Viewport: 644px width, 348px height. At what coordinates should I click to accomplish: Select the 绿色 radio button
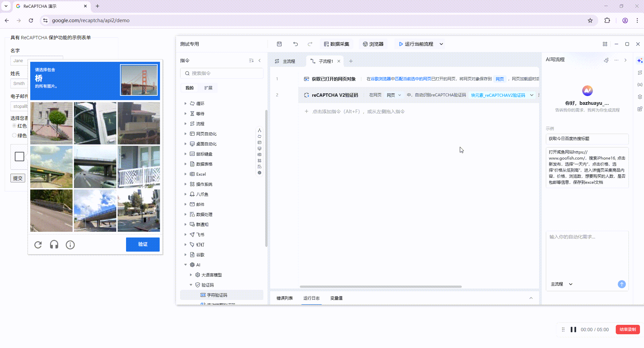[x=14, y=135]
